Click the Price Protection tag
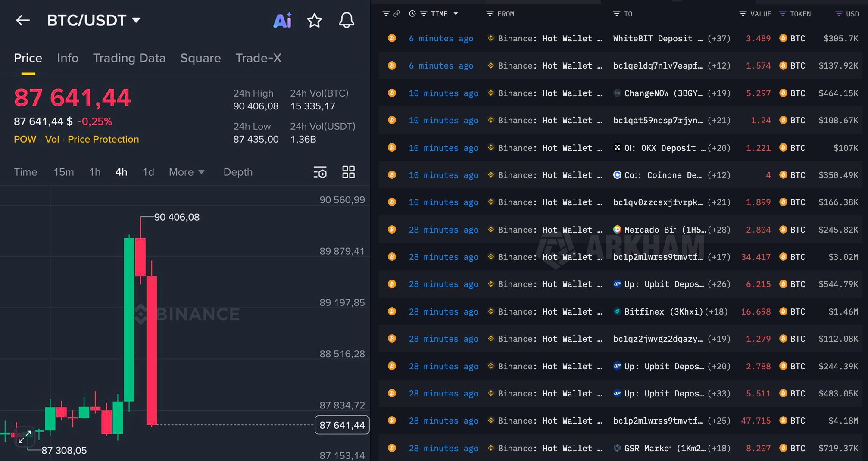This screenshot has width=868, height=461. tap(103, 139)
